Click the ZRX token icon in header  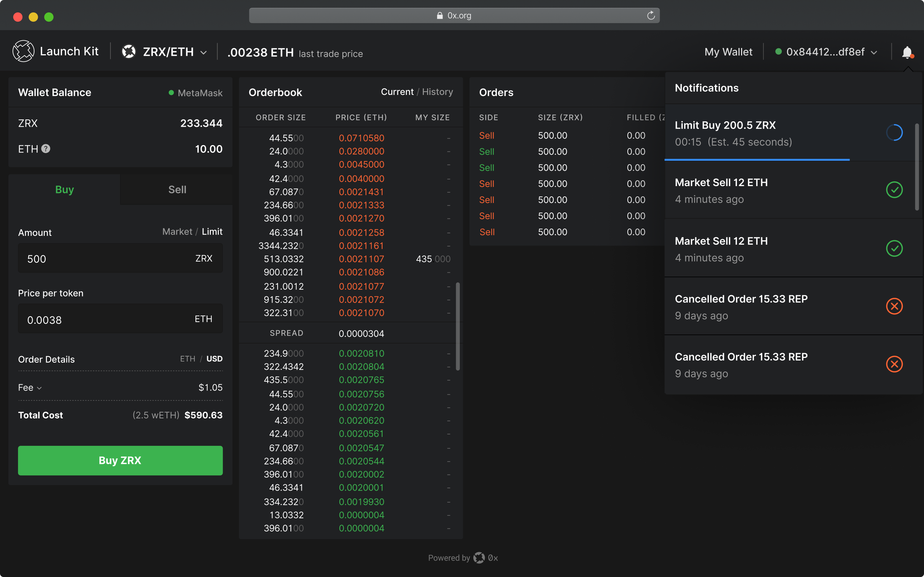[x=129, y=52]
